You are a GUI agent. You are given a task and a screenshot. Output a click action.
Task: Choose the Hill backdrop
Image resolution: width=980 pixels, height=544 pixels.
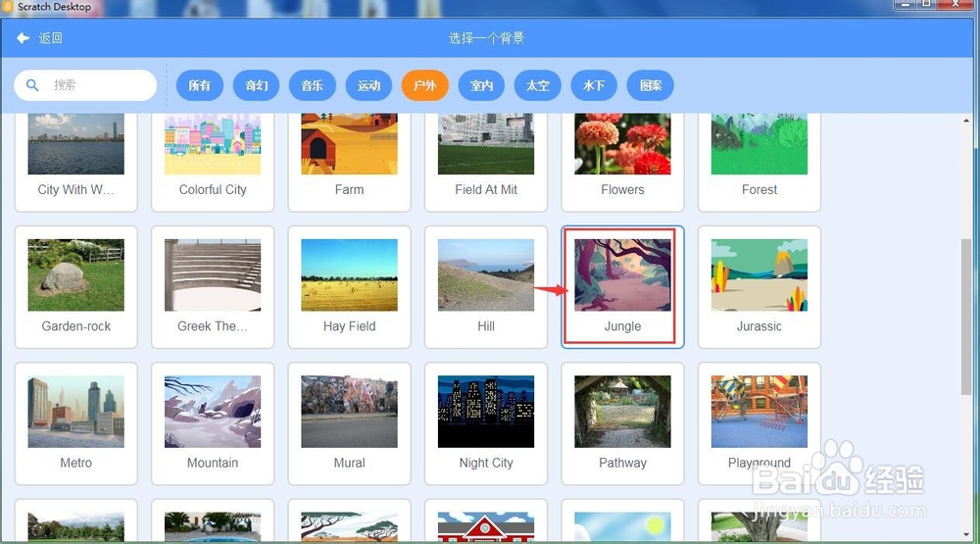tap(486, 287)
